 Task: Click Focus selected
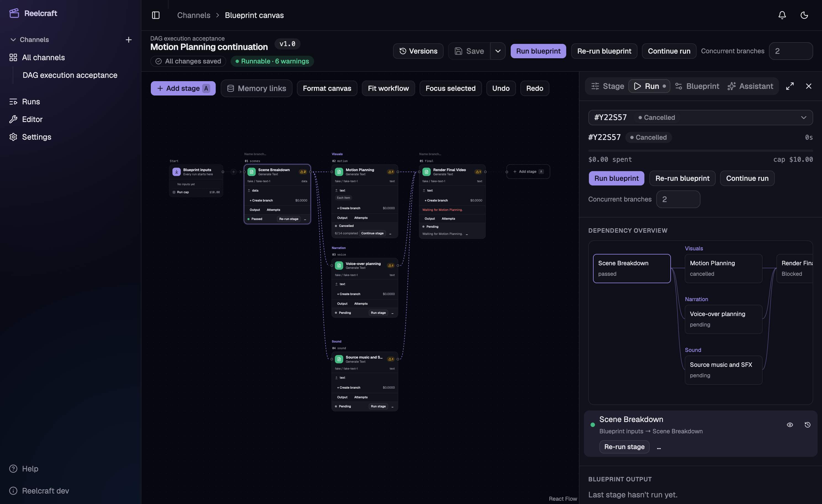pyautogui.click(x=450, y=88)
